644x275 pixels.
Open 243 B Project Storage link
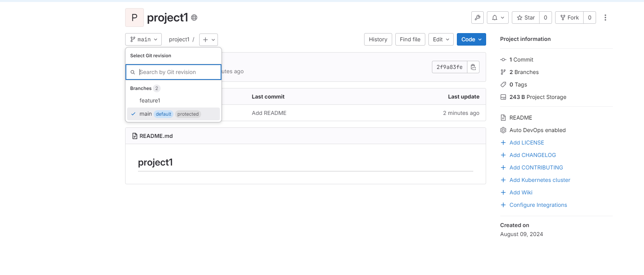[538, 97]
